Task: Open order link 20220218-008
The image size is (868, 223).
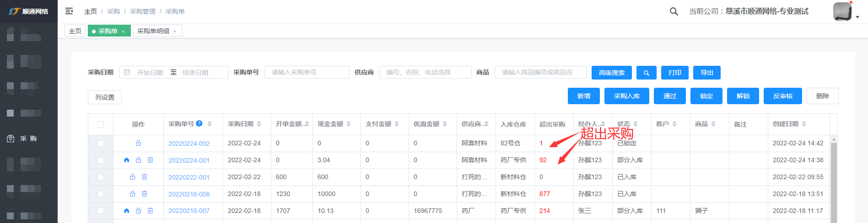Action: (189, 194)
